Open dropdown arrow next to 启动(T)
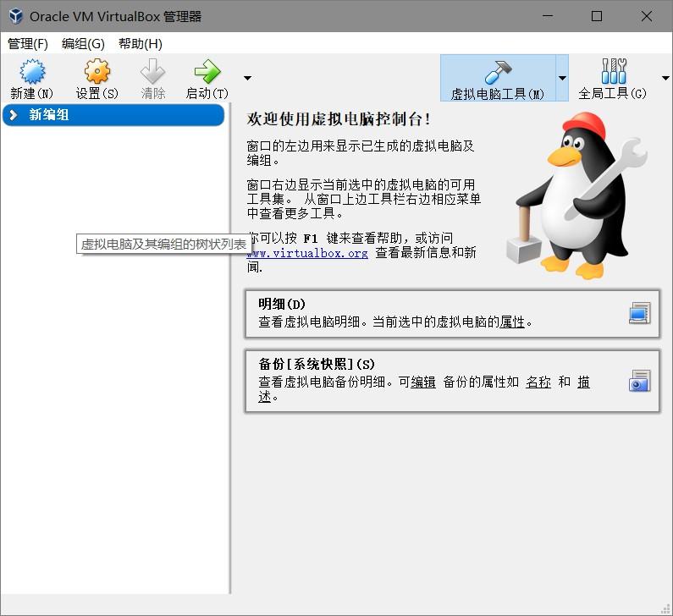This screenshot has width=673, height=616. [247, 78]
